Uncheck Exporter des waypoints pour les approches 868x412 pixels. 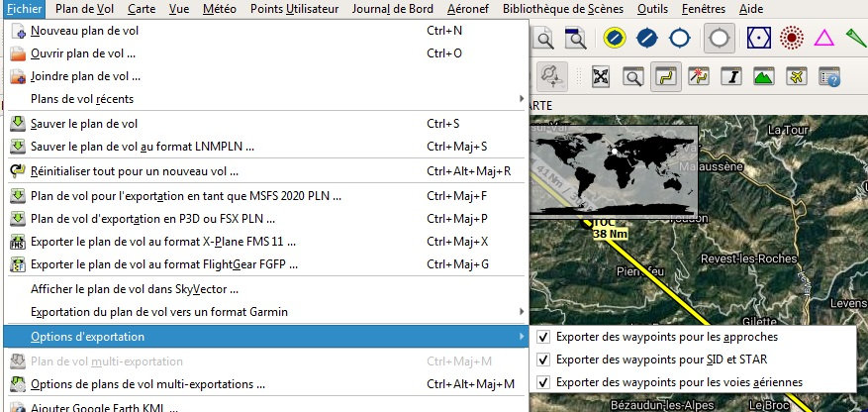click(x=544, y=337)
